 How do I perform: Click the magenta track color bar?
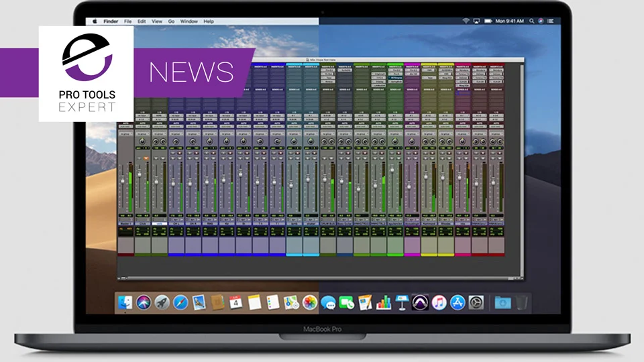click(x=412, y=255)
